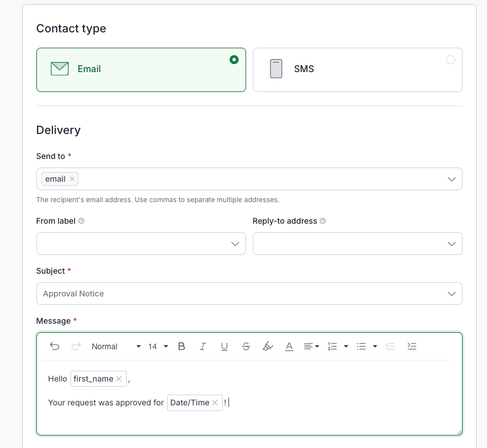The height and width of the screenshot is (448, 487).
Task: Remove the Date/Time variable tag
Action: [215, 403]
